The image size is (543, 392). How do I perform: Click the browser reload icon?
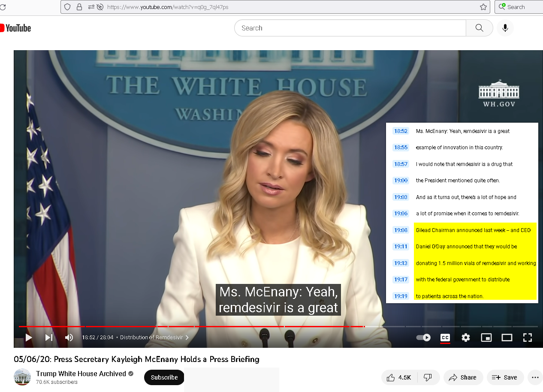pos(2,7)
